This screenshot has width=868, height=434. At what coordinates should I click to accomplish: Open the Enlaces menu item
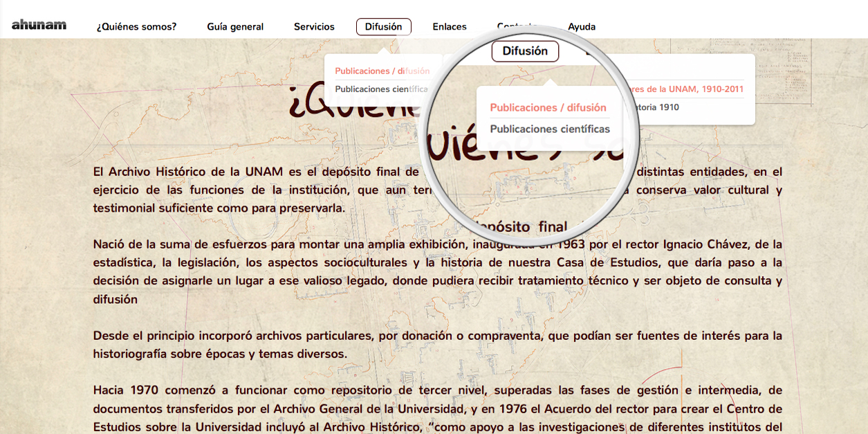(450, 27)
